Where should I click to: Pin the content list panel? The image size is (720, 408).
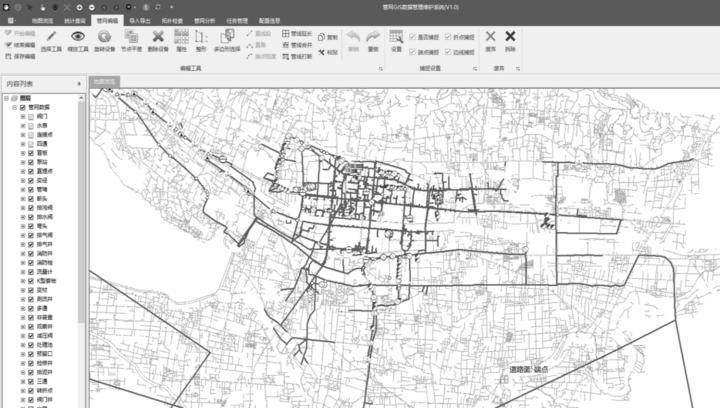79,84
